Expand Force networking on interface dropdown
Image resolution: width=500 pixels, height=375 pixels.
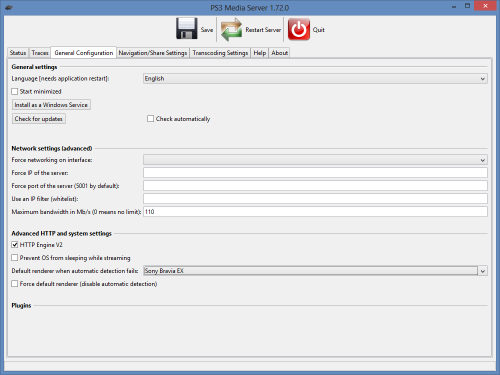(315, 160)
